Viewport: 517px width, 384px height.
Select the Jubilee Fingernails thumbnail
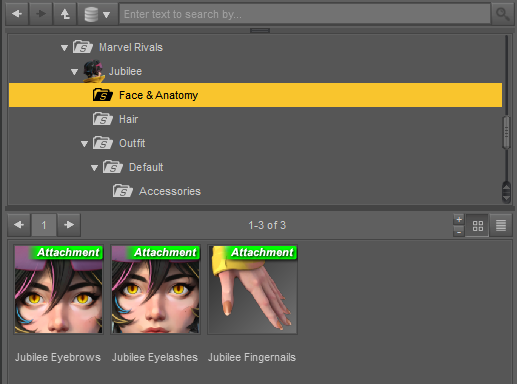click(253, 289)
